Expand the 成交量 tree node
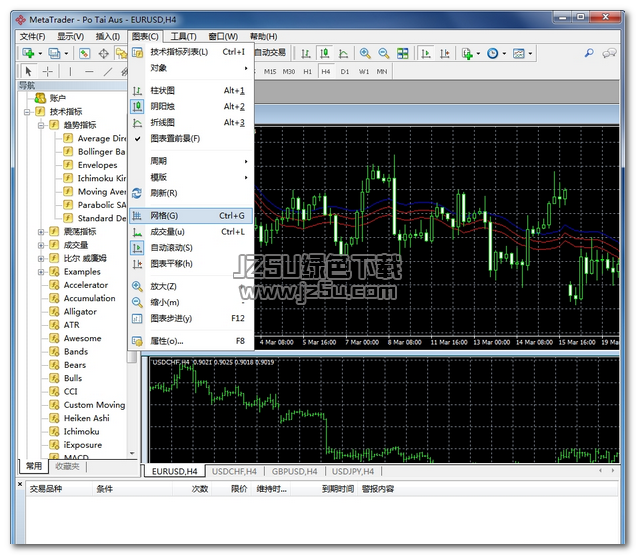636x555 pixels. click(x=41, y=245)
